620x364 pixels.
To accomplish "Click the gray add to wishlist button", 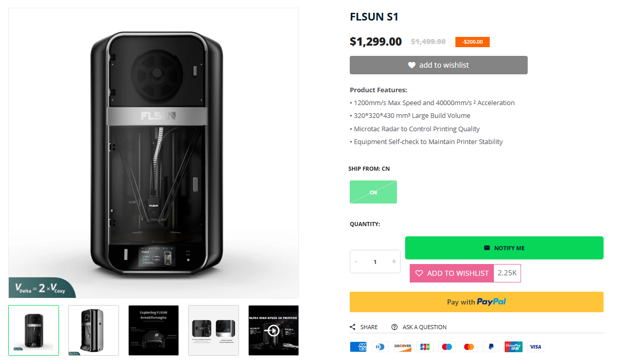I will pos(438,65).
